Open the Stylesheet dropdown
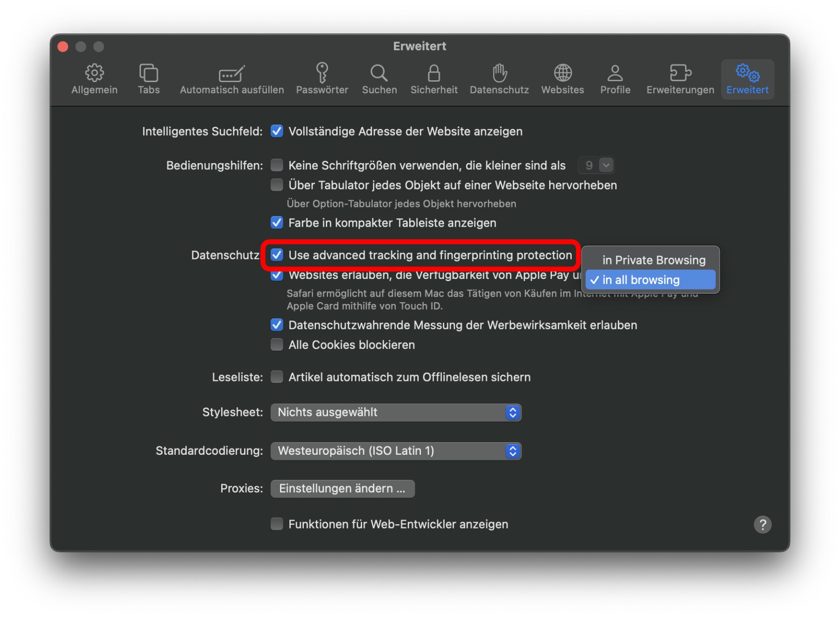840x618 pixels. [395, 412]
